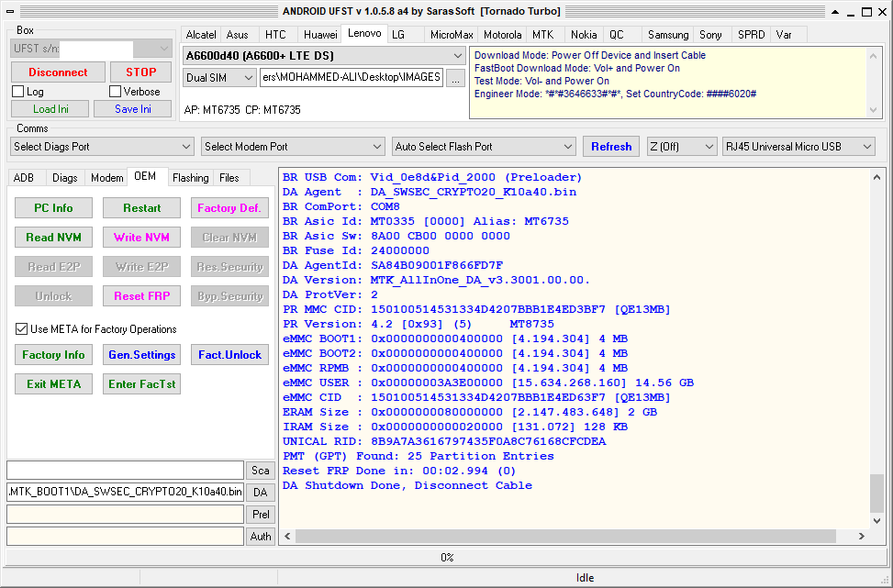Switch to the Nokia brand tab
This screenshot has width=893, height=588.
(x=584, y=35)
